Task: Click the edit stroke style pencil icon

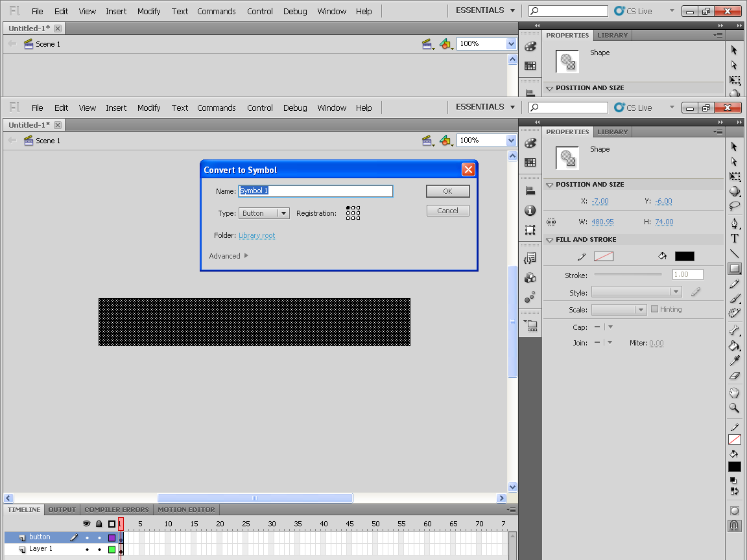Action: pyautogui.click(x=696, y=292)
